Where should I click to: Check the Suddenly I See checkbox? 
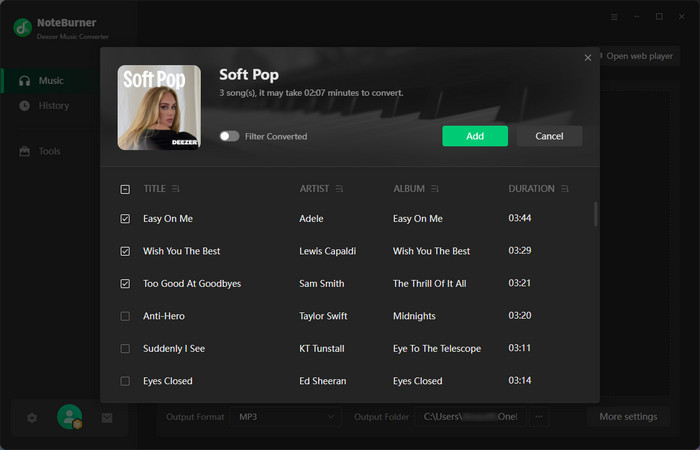[x=125, y=349]
